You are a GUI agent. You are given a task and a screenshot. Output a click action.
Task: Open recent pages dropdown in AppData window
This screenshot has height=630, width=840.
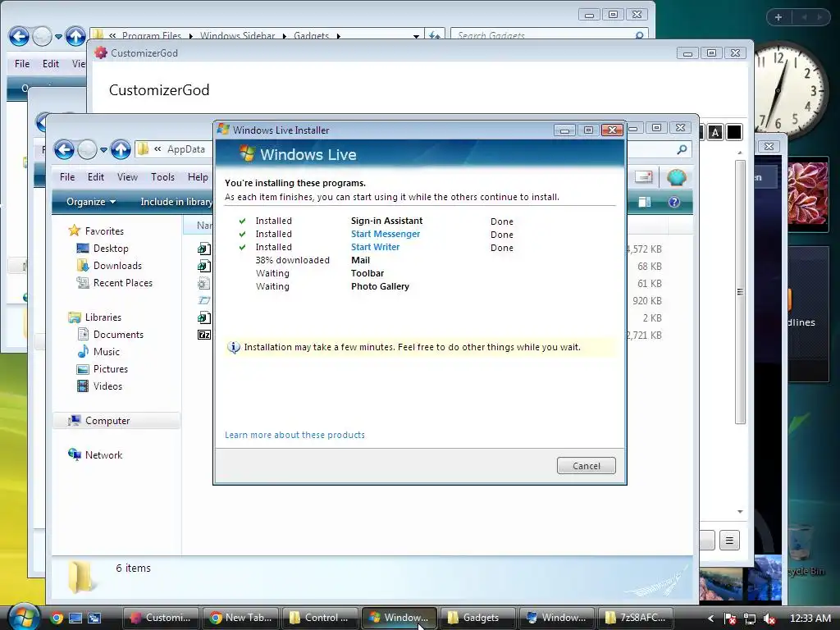pos(103,150)
